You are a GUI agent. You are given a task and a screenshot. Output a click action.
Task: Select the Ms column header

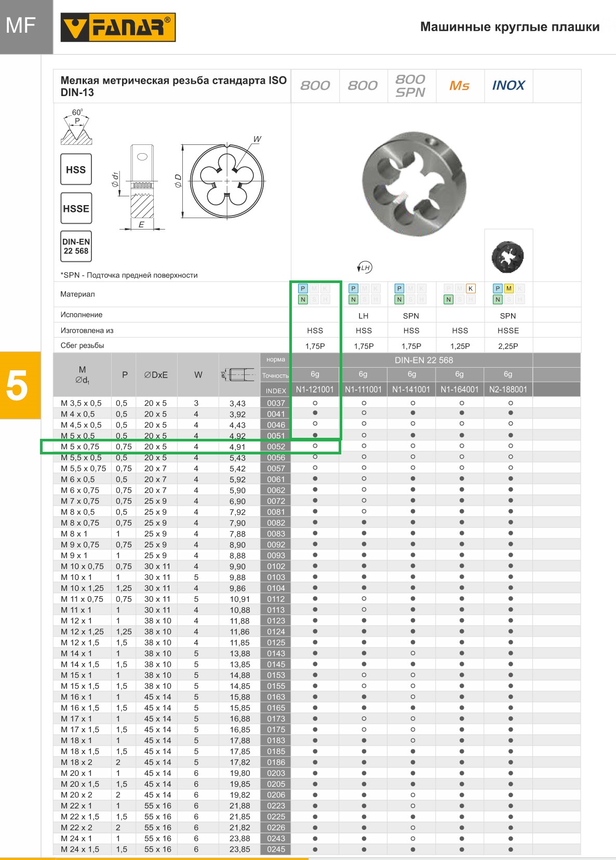tap(460, 86)
